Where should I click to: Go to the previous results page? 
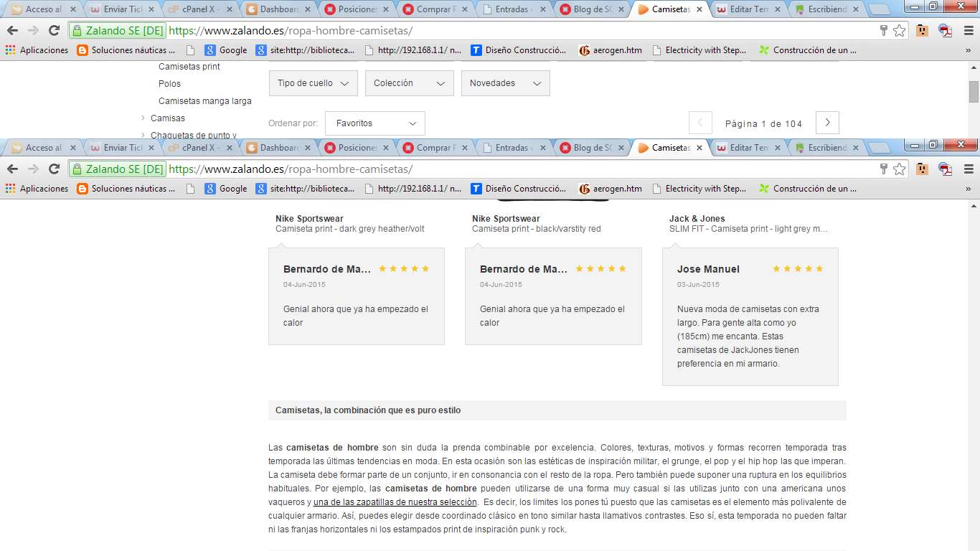(700, 123)
